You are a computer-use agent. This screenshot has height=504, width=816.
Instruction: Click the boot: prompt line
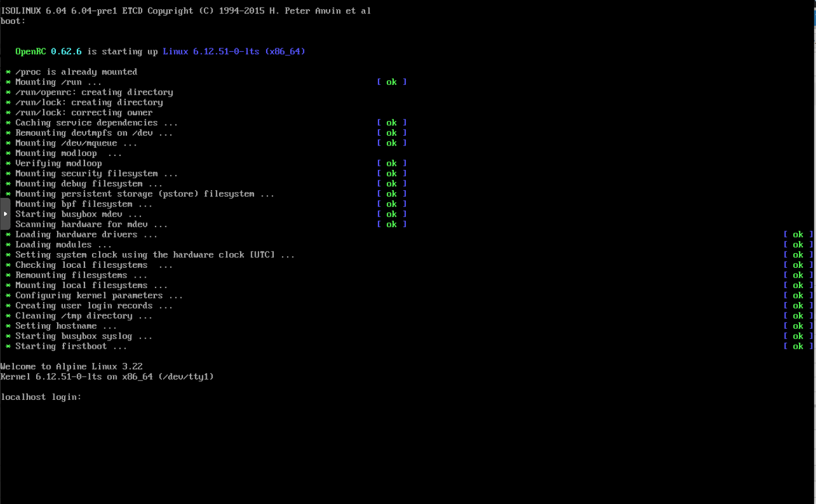pos(12,20)
